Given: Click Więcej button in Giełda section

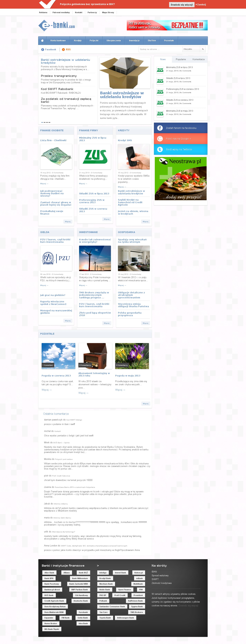Looking at the screenshot, I should click(x=68, y=320).
